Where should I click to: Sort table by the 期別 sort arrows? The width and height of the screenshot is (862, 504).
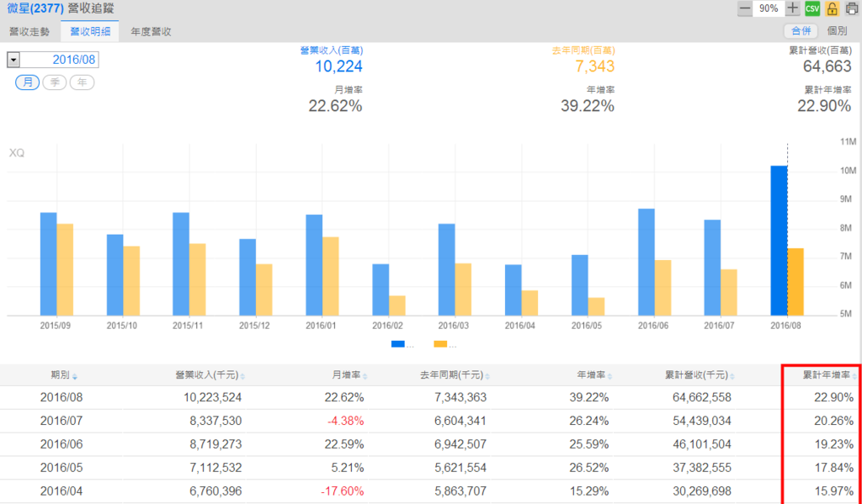[x=75, y=376]
